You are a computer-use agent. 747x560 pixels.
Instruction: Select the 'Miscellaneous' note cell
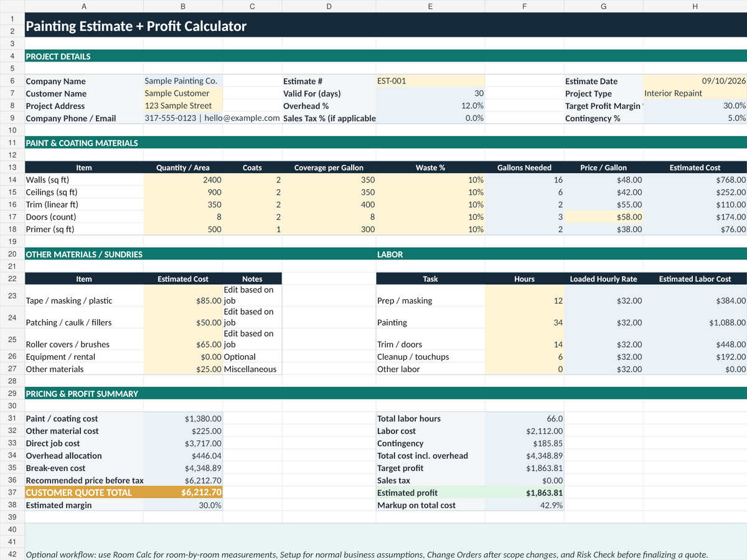point(251,369)
